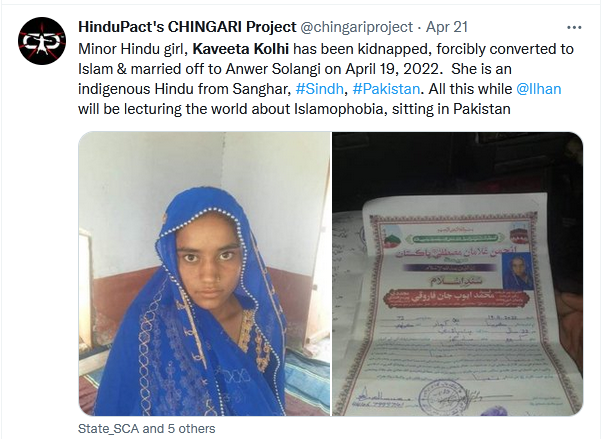Click the tweet text about Islamophobia
The height and width of the screenshot is (439, 603).
click(294, 109)
